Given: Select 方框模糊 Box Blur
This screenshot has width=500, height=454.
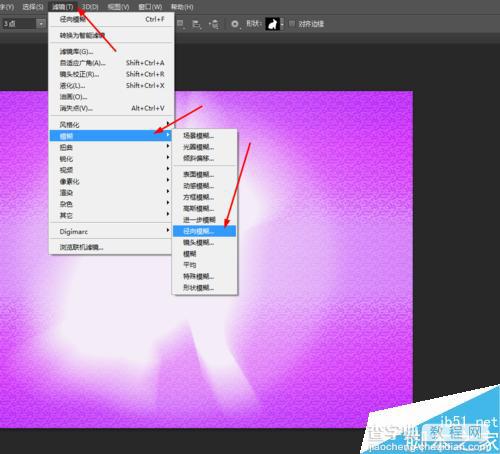Looking at the screenshot, I should [x=205, y=197].
